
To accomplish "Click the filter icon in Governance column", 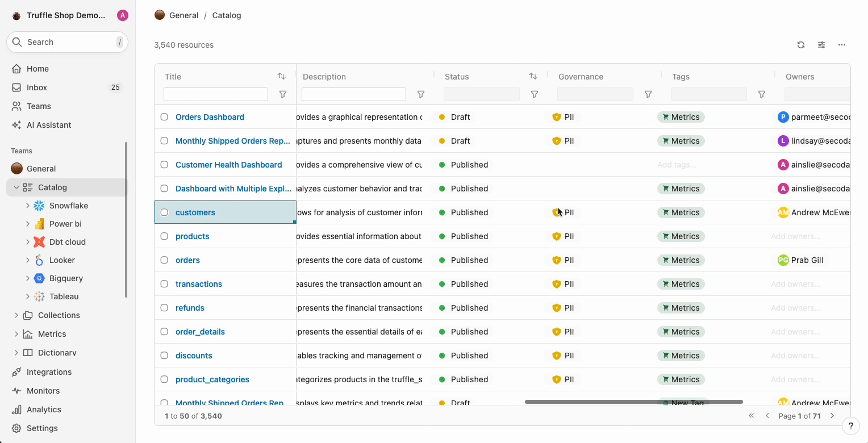I will tap(648, 94).
